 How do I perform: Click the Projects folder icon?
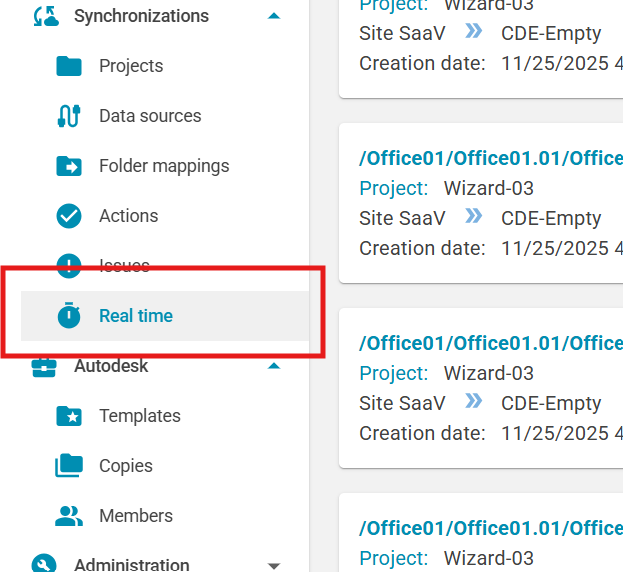pos(69,66)
